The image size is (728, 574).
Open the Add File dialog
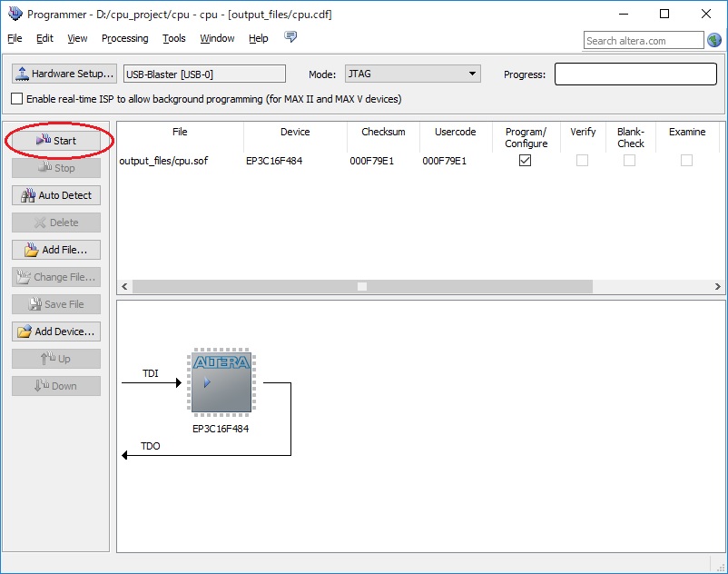click(56, 250)
